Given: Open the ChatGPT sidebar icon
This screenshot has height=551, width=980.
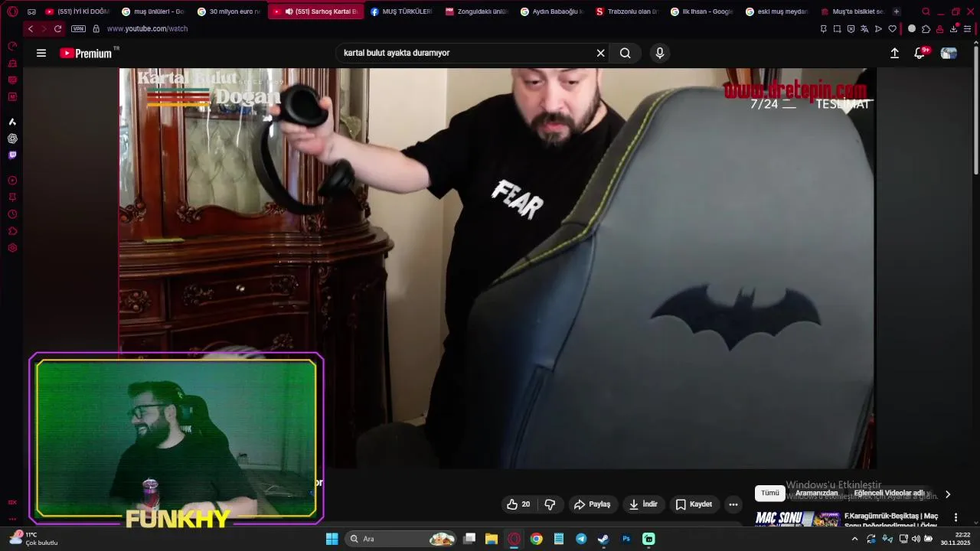Looking at the screenshot, I should [x=12, y=139].
